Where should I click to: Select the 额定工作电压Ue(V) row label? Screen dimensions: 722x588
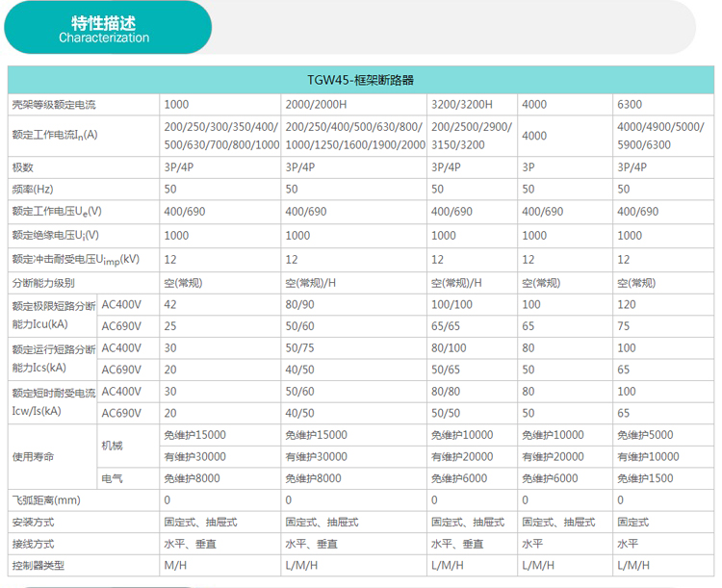click(x=57, y=212)
